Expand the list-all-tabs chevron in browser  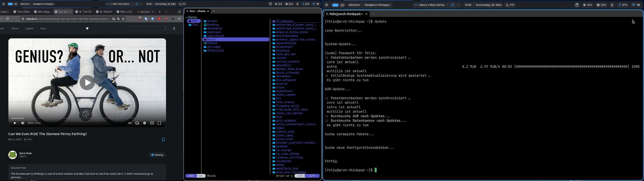tap(166, 12)
